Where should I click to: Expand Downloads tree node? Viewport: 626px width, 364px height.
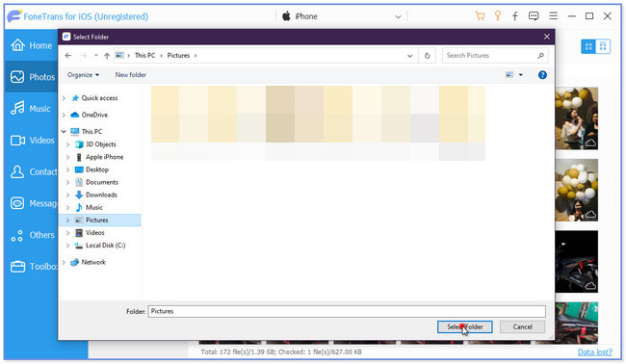[x=67, y=195]
